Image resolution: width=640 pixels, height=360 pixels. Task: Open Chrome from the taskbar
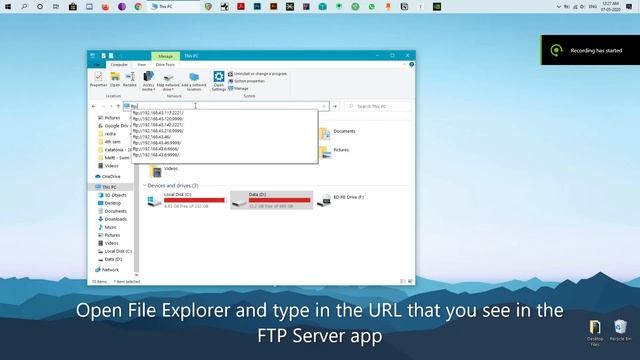coord(138,7)
